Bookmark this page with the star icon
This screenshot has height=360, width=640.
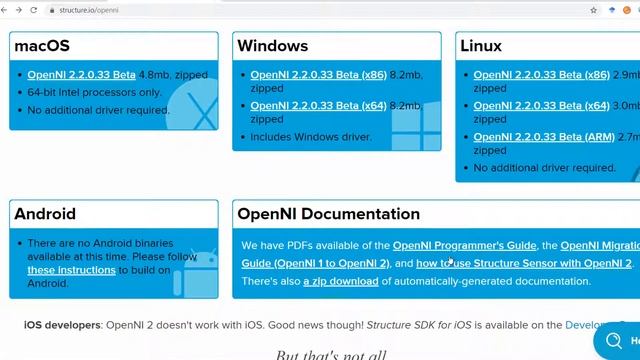click(x=593, y=10)
